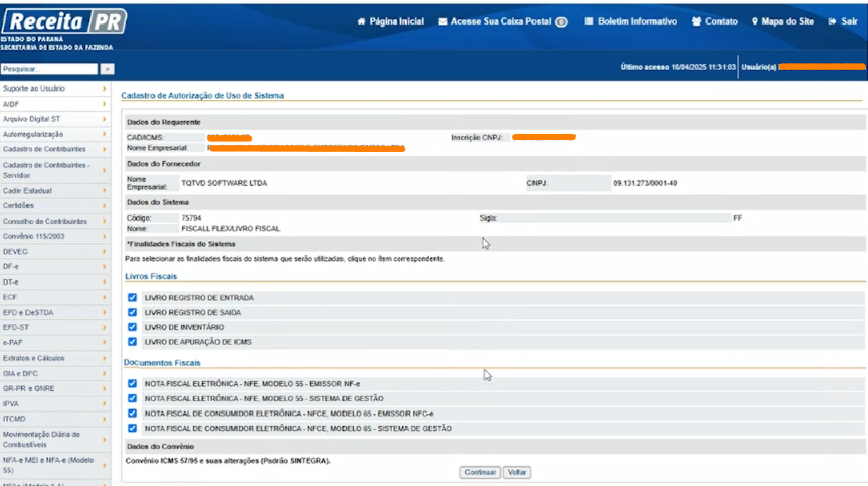The image size is (868, 486).
Task: Open GIA e DFC sidebar menu
Action: (x=56, y=373)
